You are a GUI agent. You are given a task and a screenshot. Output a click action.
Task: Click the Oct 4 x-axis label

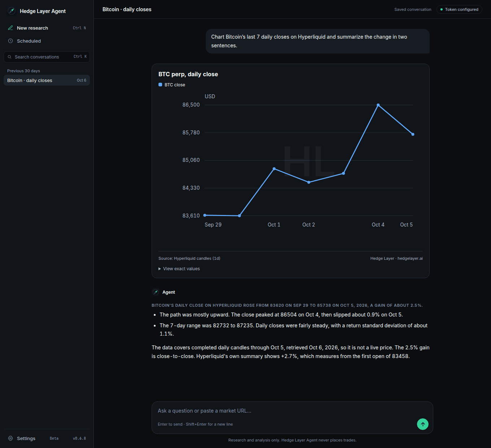pos(378,225)
